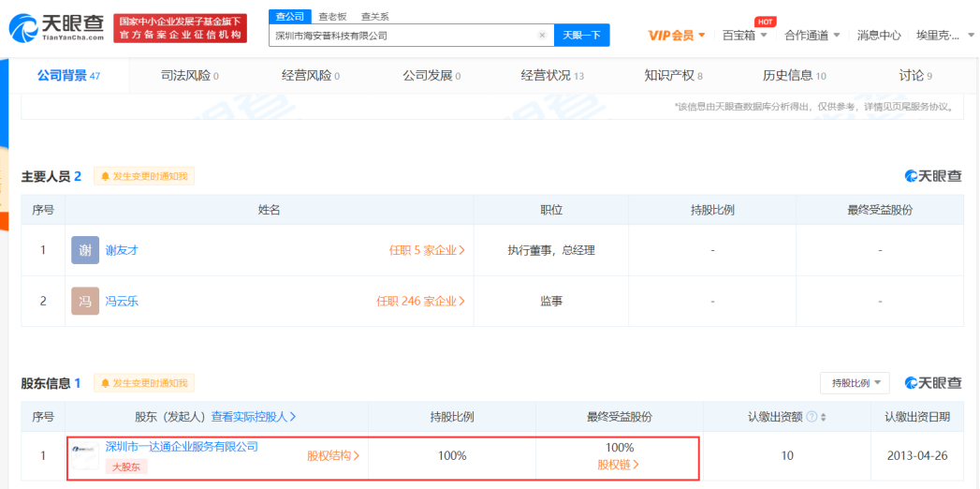Open 股权链 link
The image size is (980, 489).
pyautogui.click(x=619, y=465)
